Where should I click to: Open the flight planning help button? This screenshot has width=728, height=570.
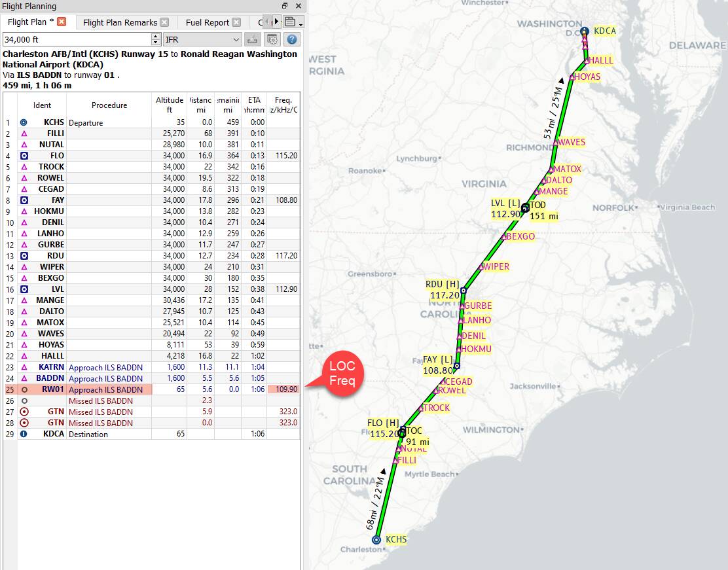click(x=292, y=40)
